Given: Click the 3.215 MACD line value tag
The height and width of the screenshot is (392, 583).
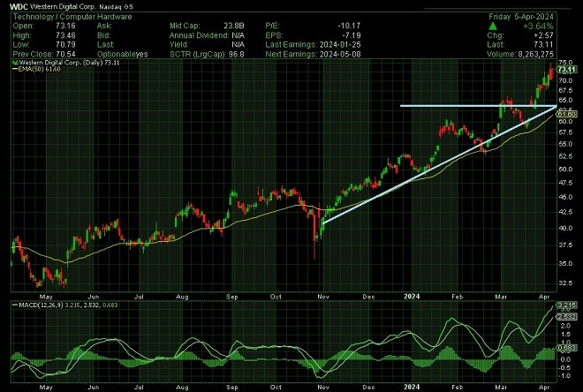Looking at the screenshot, I should point(567,305).
